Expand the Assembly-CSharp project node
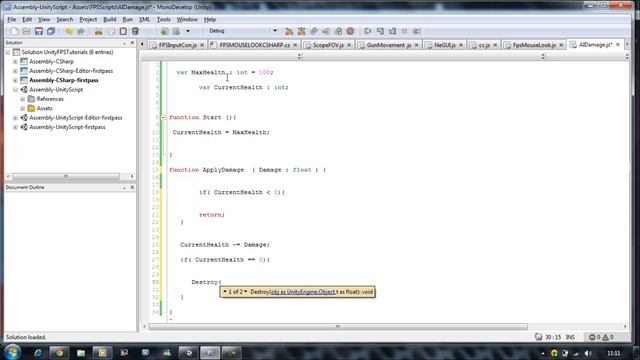The image size is (640, 360). click(x=15, y=62)
